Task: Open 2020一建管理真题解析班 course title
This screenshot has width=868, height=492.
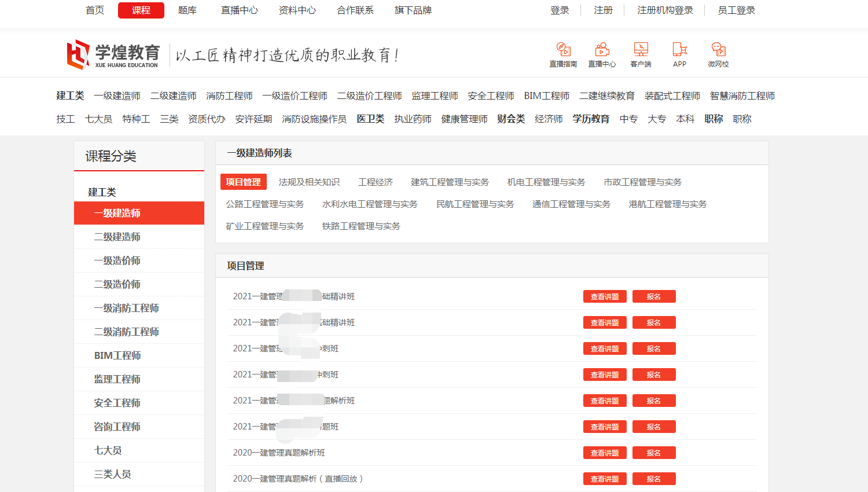Action: (279, 453)
